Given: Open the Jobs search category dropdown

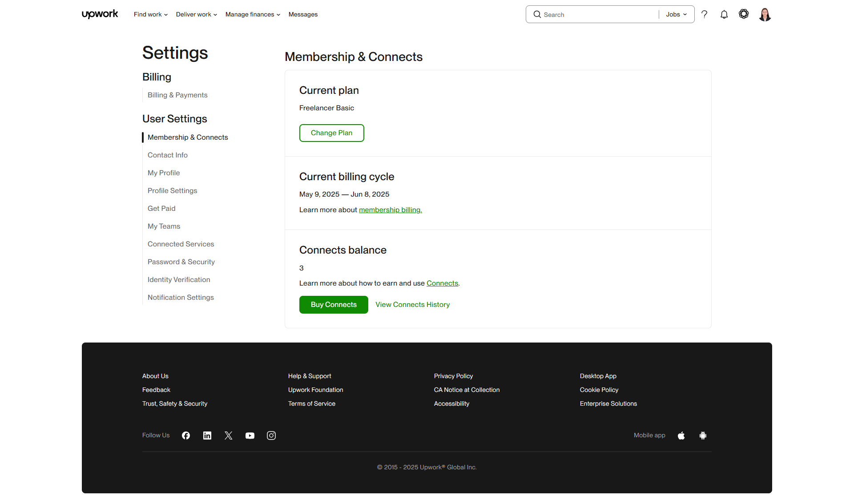Looking at the screenshot, I should [676, 14].
